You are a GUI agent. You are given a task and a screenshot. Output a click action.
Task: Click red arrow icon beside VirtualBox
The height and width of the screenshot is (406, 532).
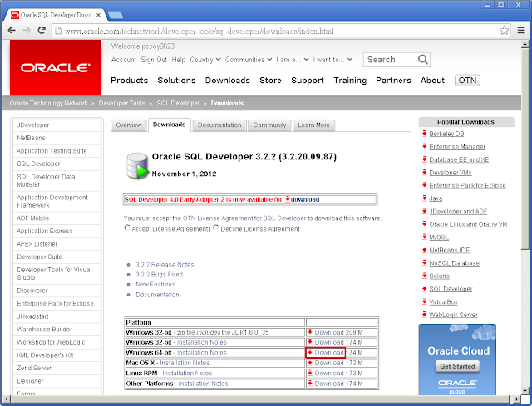pos(424,301)
